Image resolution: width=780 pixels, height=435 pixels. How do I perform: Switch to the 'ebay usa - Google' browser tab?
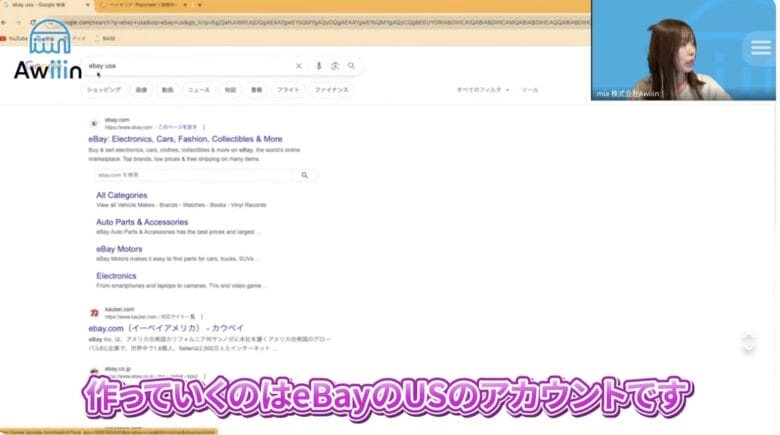45,5
